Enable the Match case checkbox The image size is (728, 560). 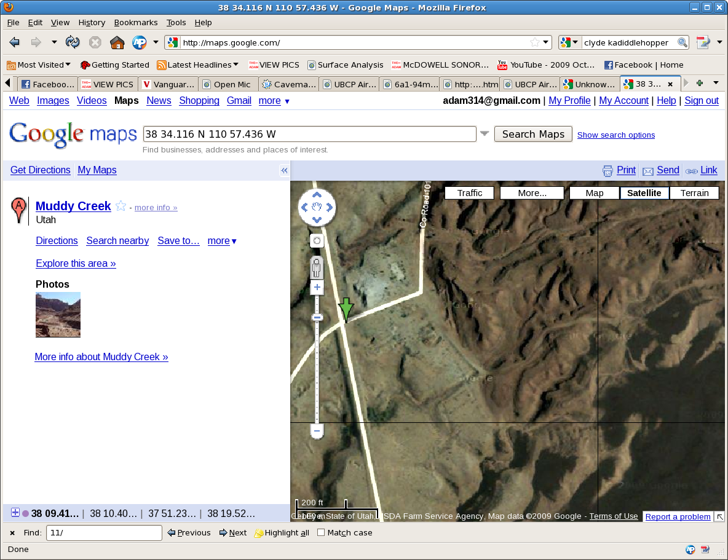click(x=321, y=533)
